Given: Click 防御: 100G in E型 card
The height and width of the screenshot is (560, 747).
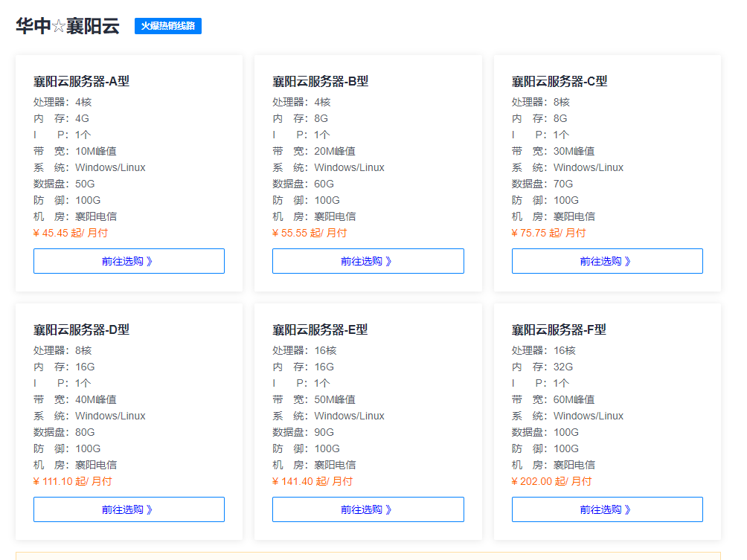Looking at the screenshot, I should (306, 448).
